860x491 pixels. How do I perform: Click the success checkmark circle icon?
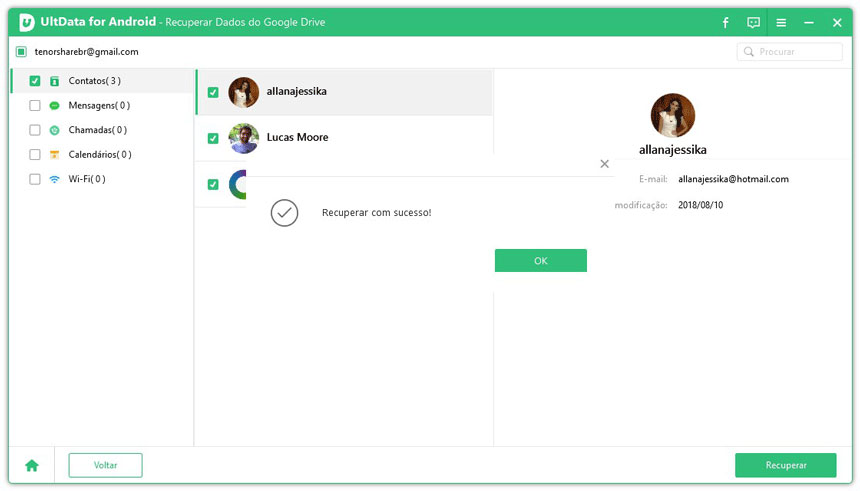[x=284, y=213]
